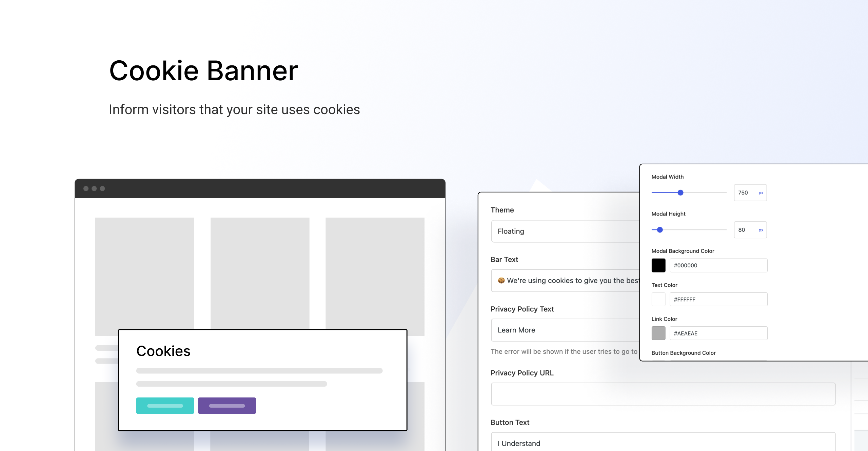Click the Button Background Color label

point(684,353)
